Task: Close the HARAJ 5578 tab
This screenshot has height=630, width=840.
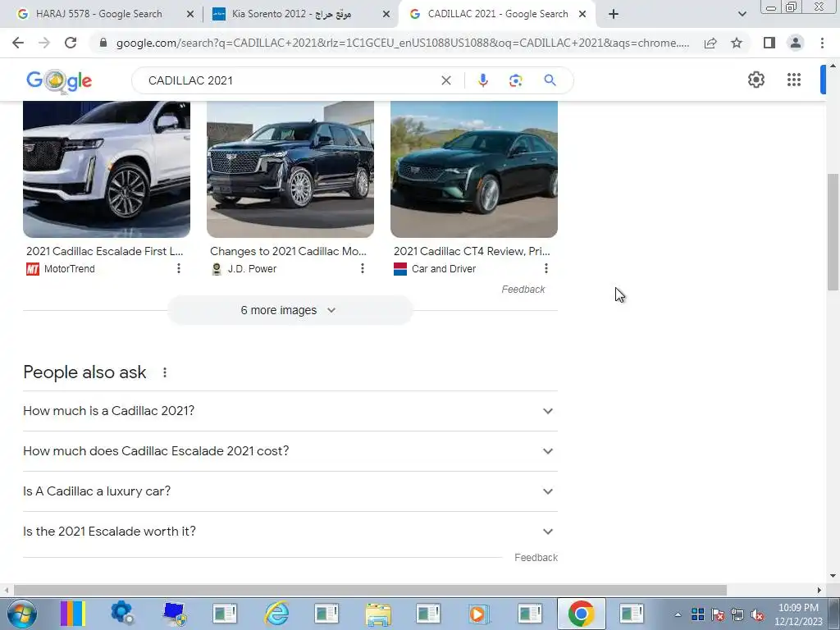Action: click(x=189, y=15)
